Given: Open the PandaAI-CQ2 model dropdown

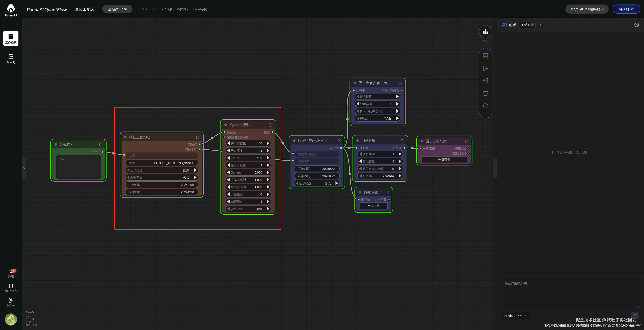Looking at the screenshot, I should point(515,316).
